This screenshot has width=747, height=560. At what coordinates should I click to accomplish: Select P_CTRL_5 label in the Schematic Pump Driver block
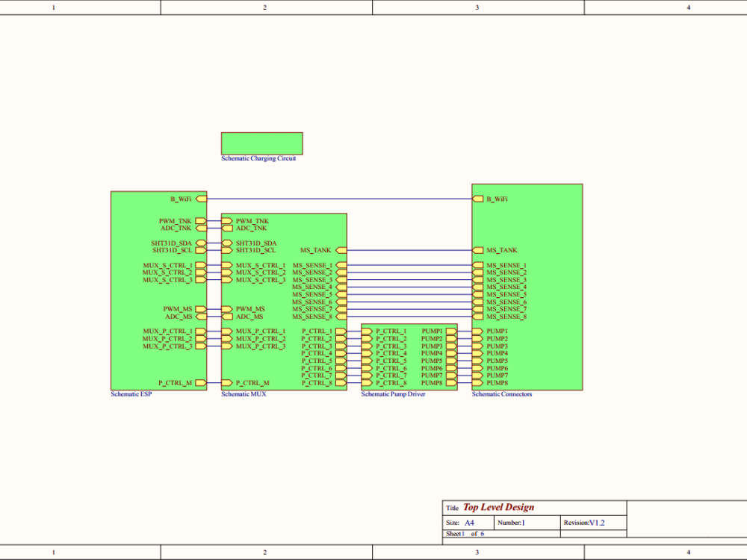(391, 361)
